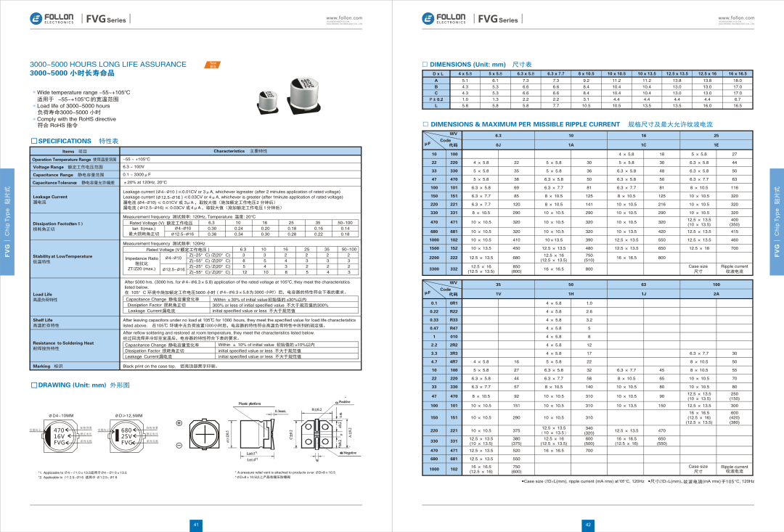784x532 pixels.
Task: Click the circled plus polarity symbol in the drawing
Action: click(179, 423)
